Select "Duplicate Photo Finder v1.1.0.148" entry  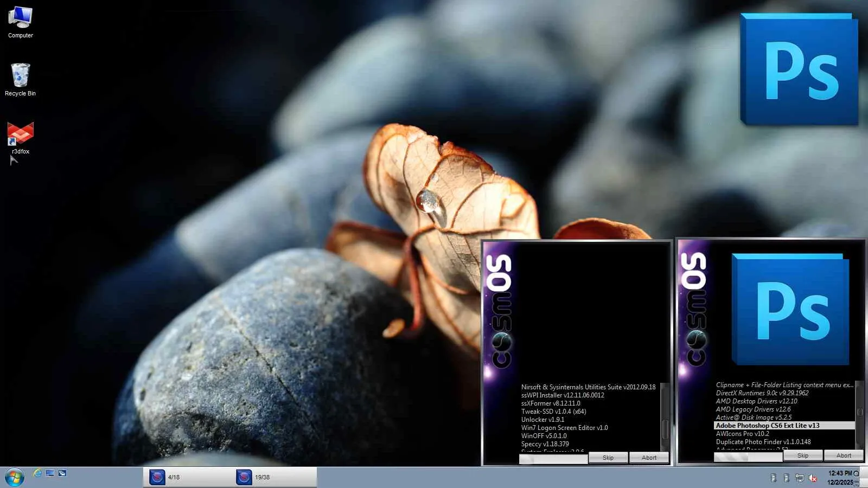point(763,442)
